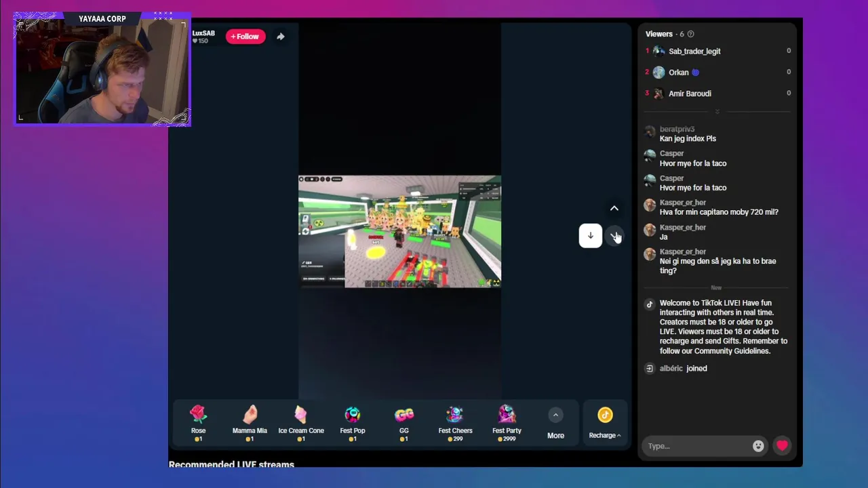Open the emoji picker in chat
The width and height of the screenshot is (868, 488).
(x=758, y=446)
